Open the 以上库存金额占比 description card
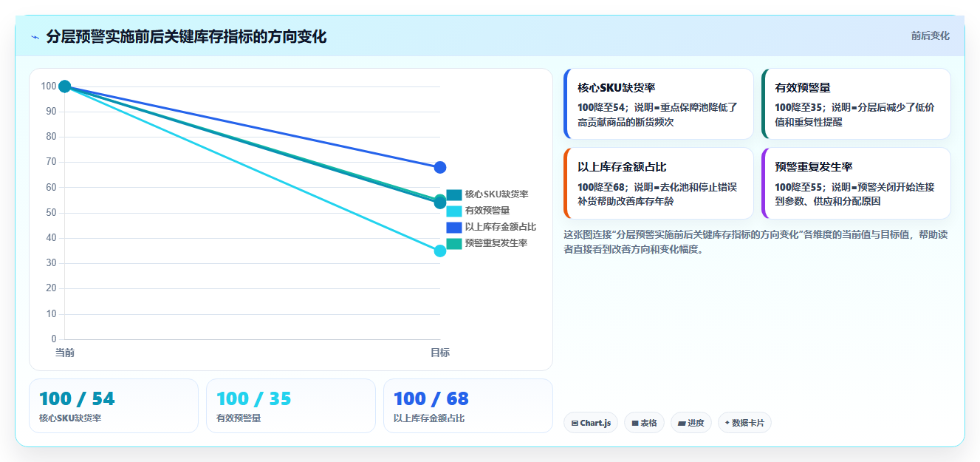 pyautogui.click(x=658, y=183)
